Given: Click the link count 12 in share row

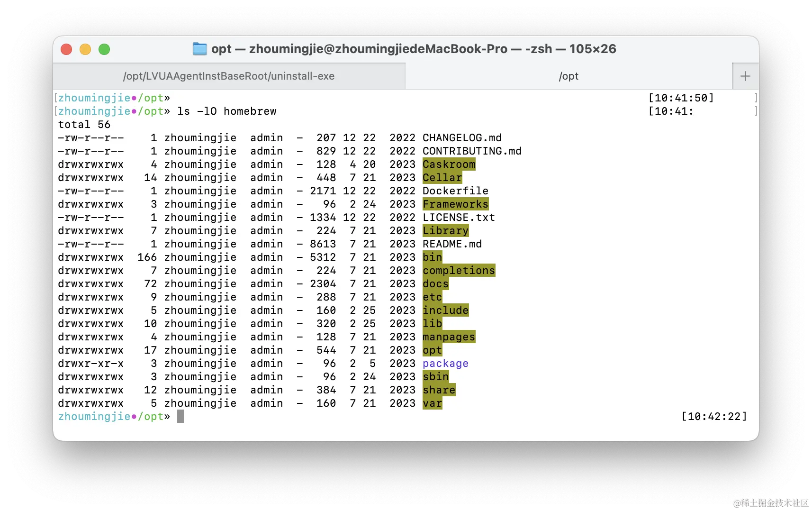Looking at the screenshot, I should pyautogui.click(x=151, y=390).
